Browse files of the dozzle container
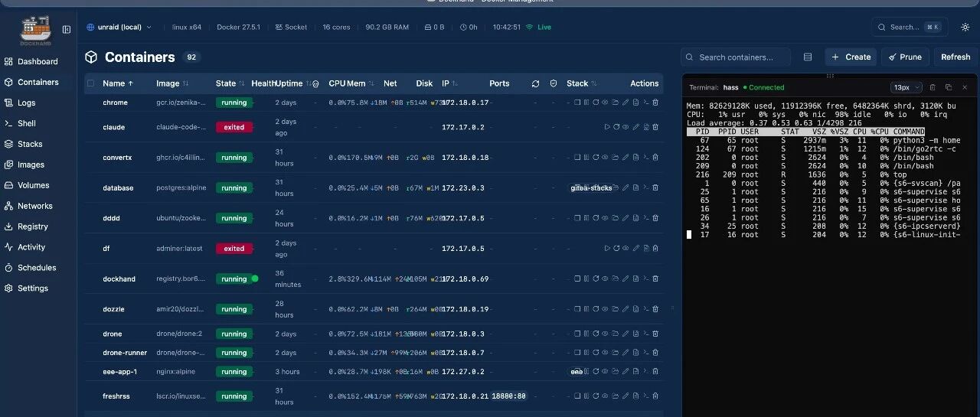The height and width of the screenshot is (417, 980). (x=615, y=309)
